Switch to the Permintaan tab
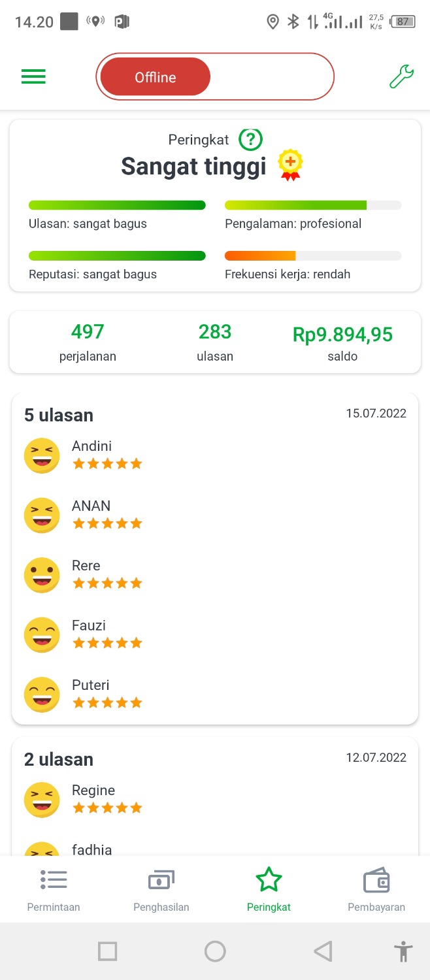Image resolution: width=430 pixels, height=980 pixels. [54, 890]
